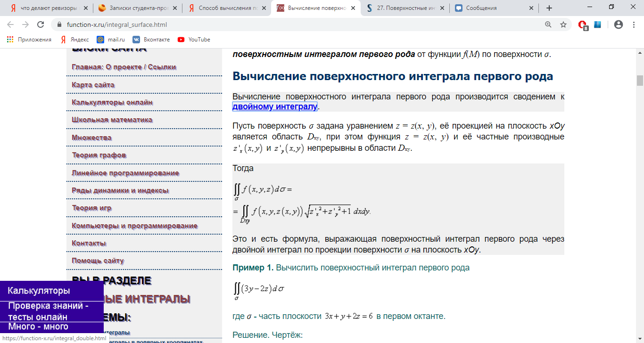The image size is (644, 343).
Task: Follow the 'двойному интегралу' hyperlink
Action: click(x=275, y=106)
